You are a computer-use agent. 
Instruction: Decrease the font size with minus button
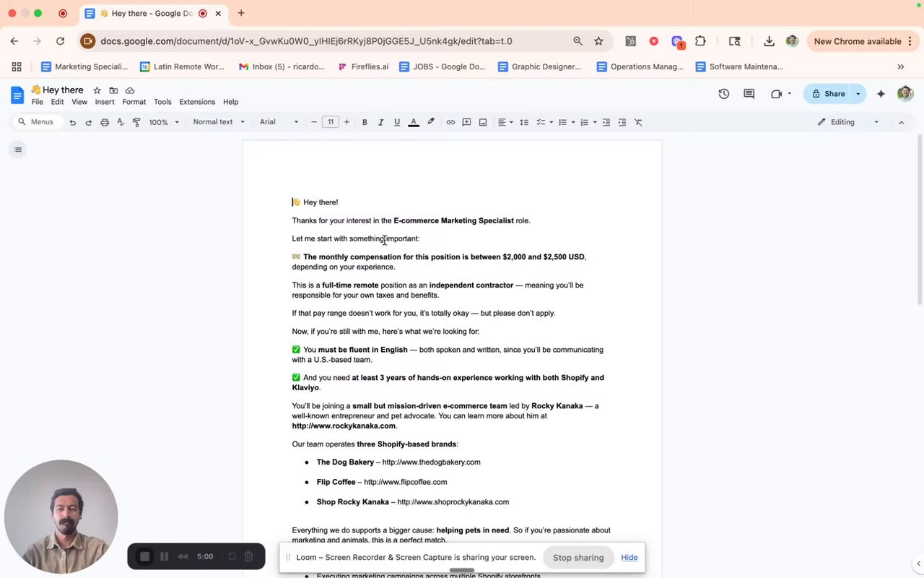tap(314, 122)
